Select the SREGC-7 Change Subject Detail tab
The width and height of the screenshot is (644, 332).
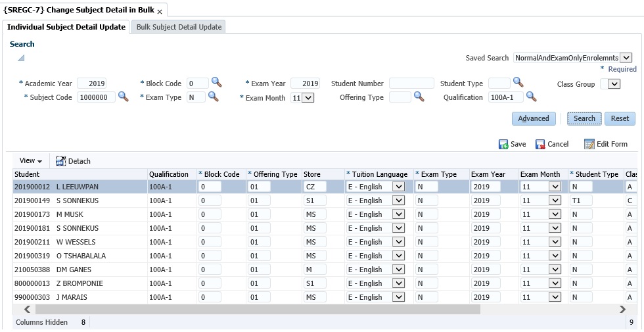[78, 11]
